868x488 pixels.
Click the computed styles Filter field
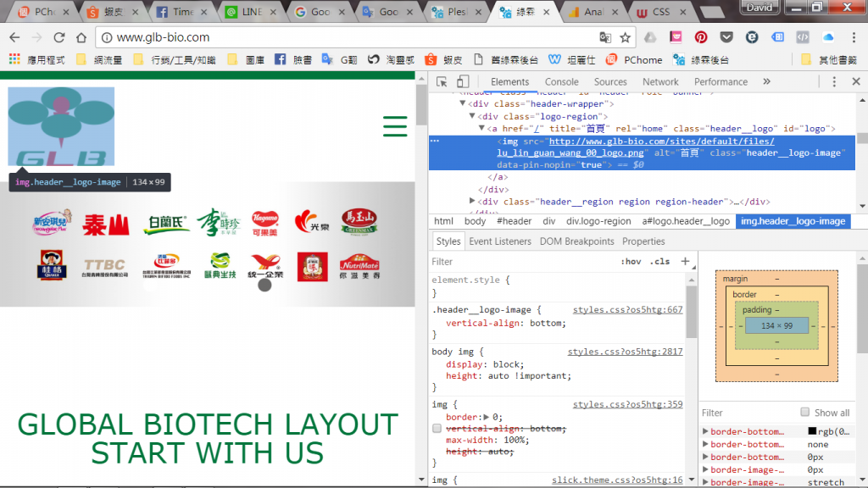pos(748,413)
